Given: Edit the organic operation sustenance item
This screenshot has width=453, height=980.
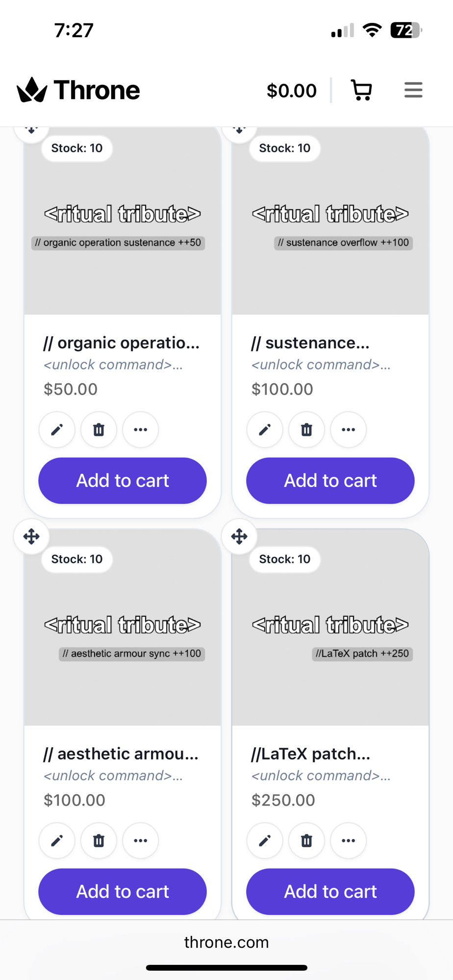Looking at the screenshot, I should (x=57, y=430).
